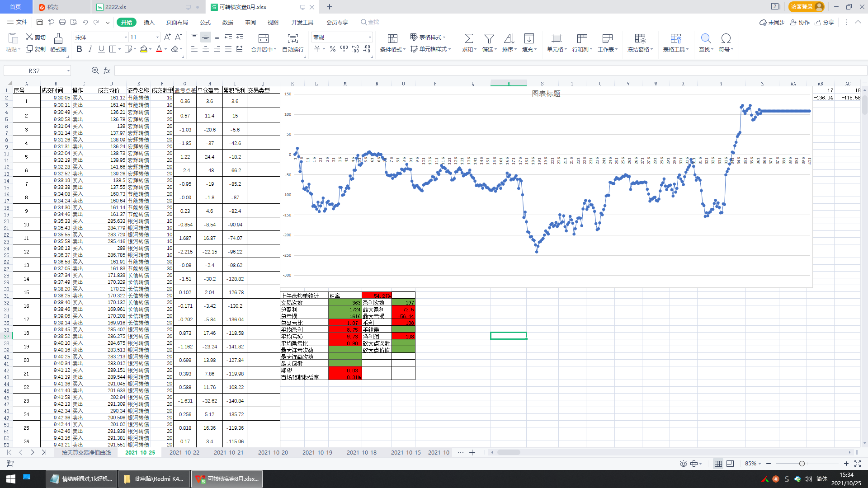The height and width of the screenshot is (488, 868).
Task: Click the percent style icon
Action: point(333,49)
